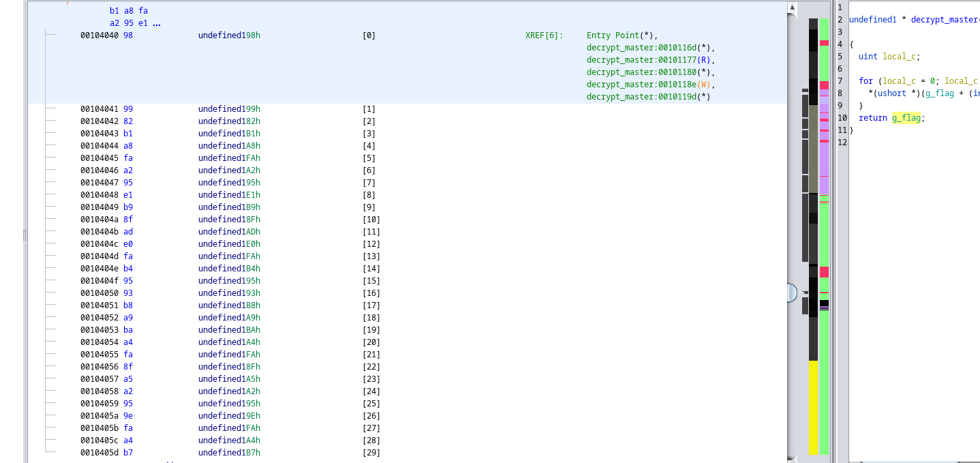Select address 00104040 in the listing
This screenshot has width=980, height=463.
pyautogui.click(x=99, y=35)
